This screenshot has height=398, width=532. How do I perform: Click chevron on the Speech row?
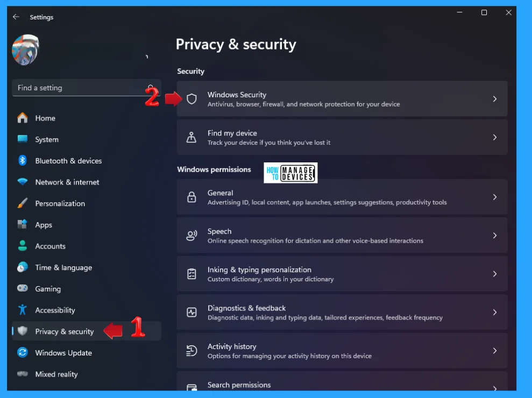495,235
